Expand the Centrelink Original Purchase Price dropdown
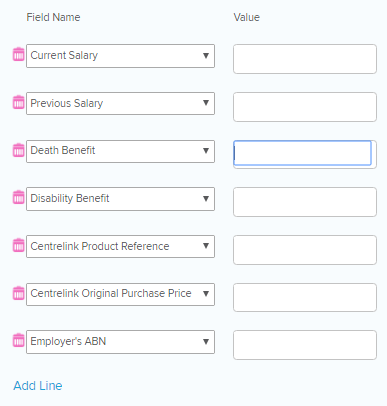 tap(120, 294)
